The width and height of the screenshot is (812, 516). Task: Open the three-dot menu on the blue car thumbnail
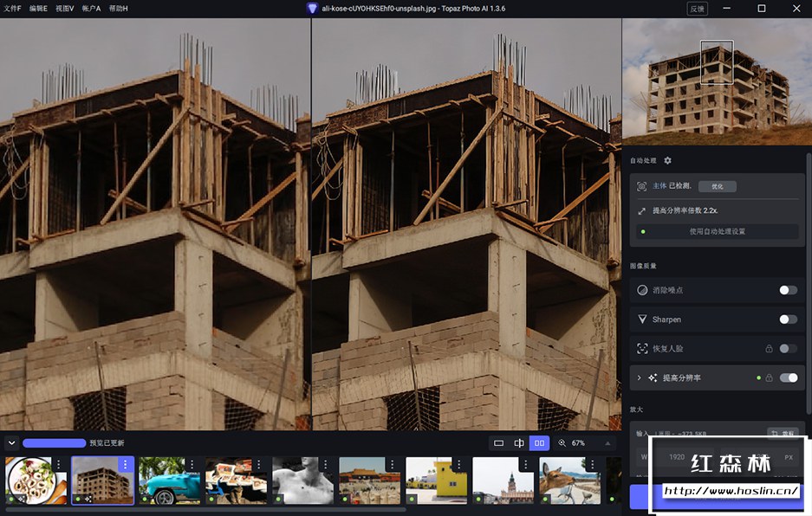point(192,465)
